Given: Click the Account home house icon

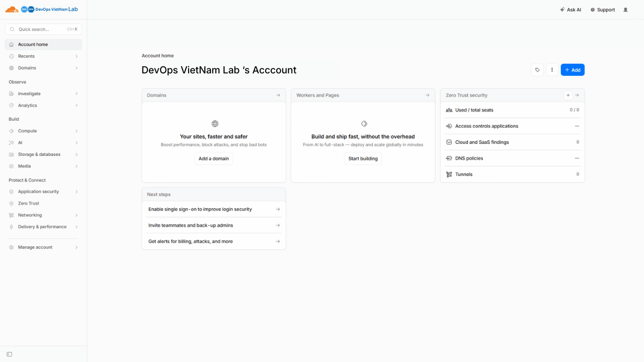Looking at the screenshot, I should (12, 45).
